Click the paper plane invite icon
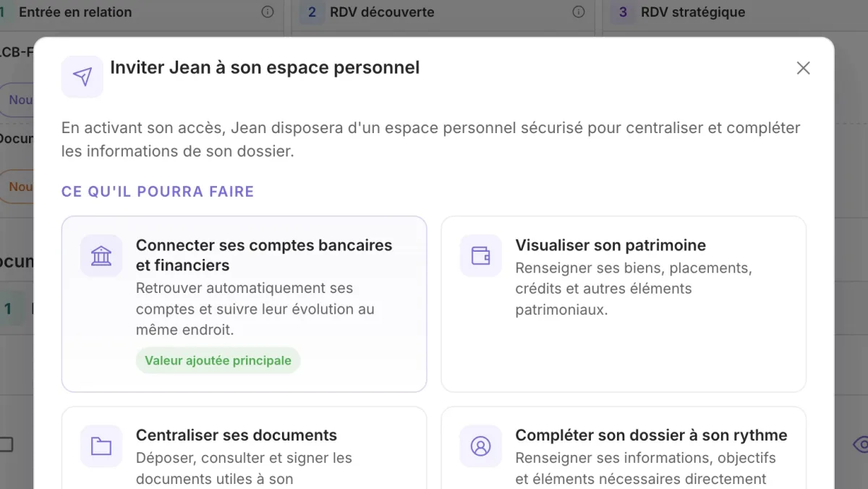Viewport: 868px width, 489px height. coord(82,77)
